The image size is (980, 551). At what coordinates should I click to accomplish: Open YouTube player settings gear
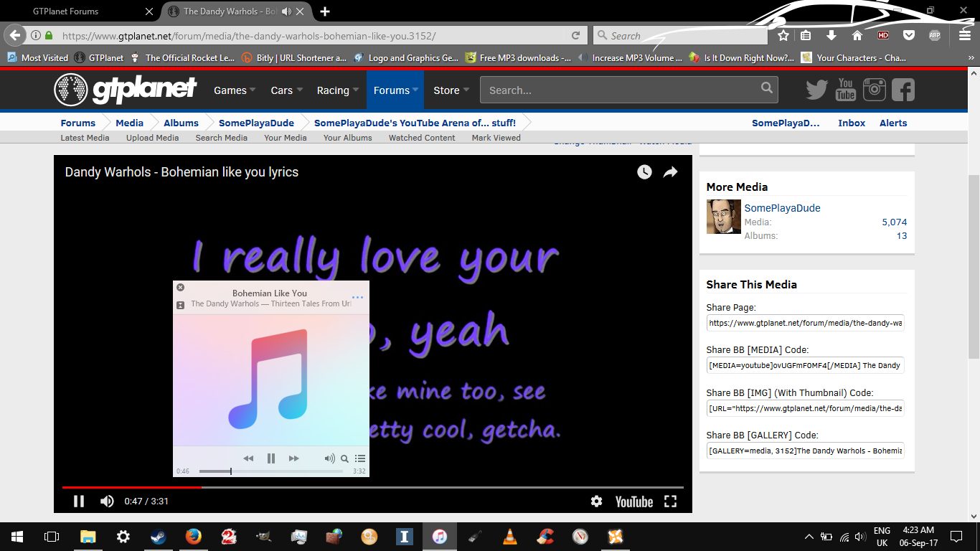(596, 501)
